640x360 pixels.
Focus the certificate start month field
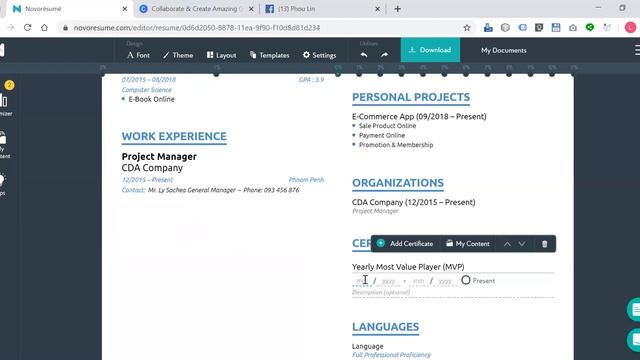point(362,281)
